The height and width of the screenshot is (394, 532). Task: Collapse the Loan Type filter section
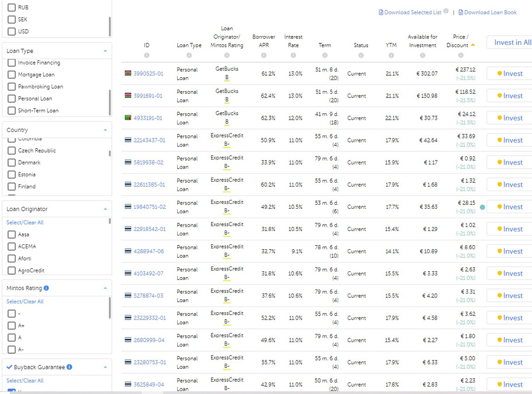pos(105,51)
